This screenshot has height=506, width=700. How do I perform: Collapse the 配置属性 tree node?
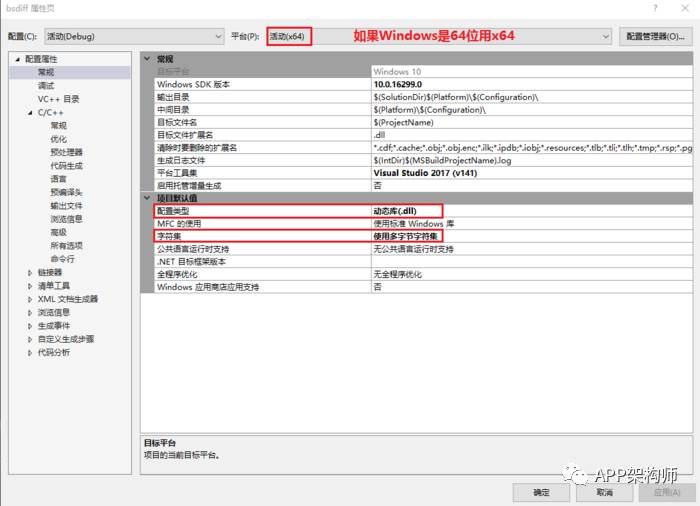tap(17, 59)
